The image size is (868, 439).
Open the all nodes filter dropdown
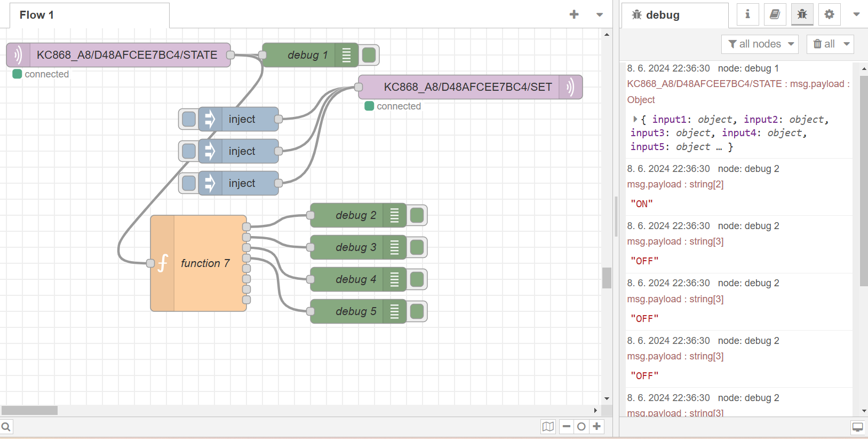[x=760, y=44]
